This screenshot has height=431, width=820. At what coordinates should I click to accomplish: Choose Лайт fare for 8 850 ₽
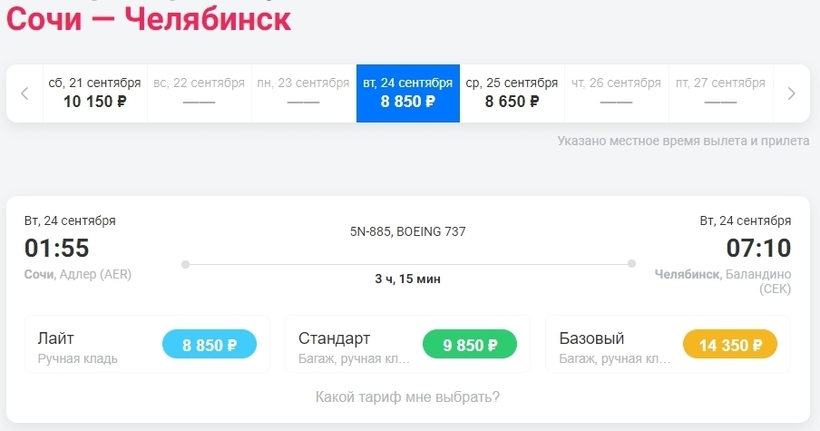209,346
